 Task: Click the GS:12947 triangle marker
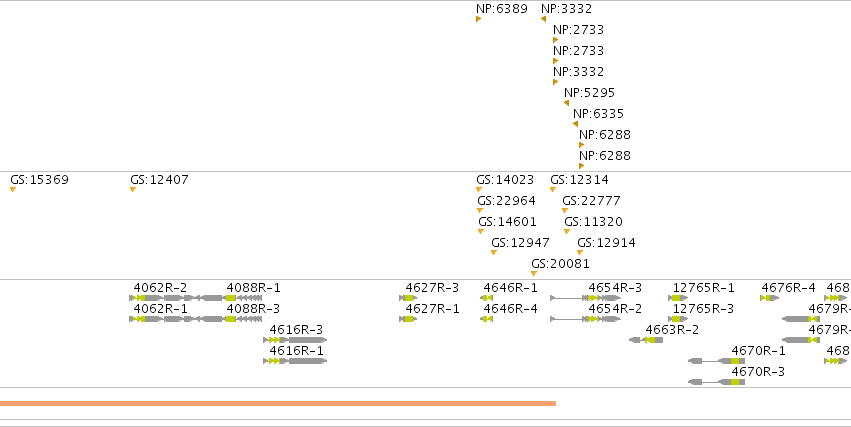click(x=494, y=253)
